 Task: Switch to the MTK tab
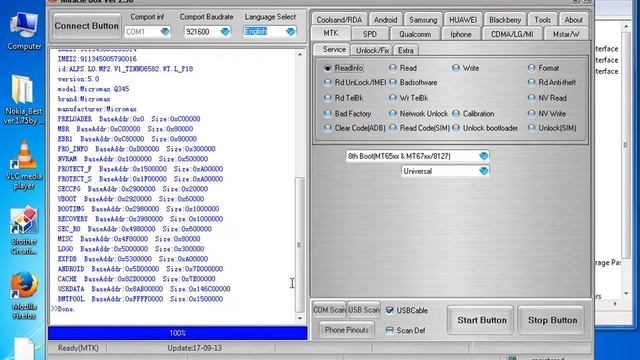331,33
